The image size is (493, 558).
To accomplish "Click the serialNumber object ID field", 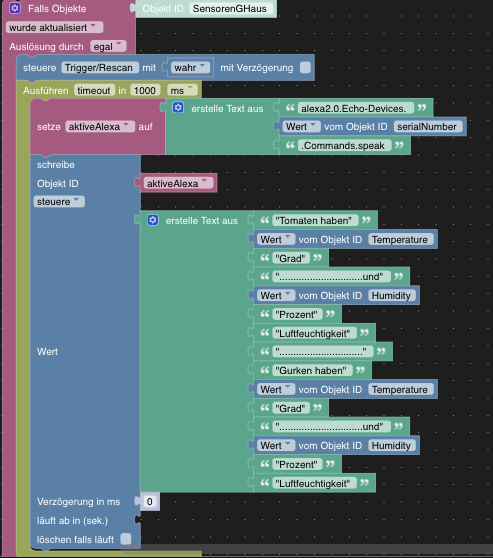I will point(427,127).
